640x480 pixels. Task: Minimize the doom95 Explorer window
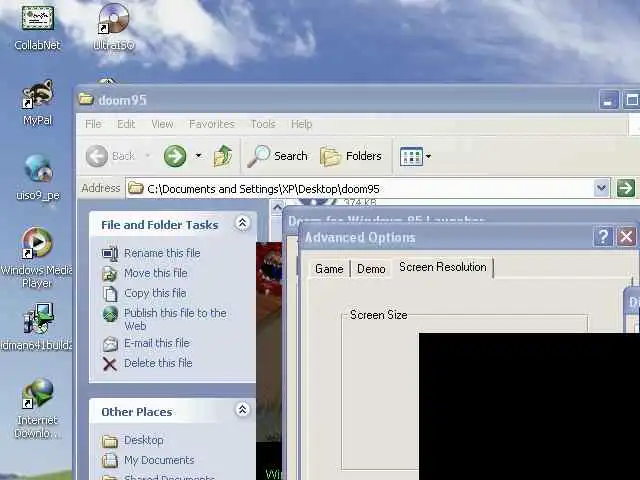(x=609, y=100)
